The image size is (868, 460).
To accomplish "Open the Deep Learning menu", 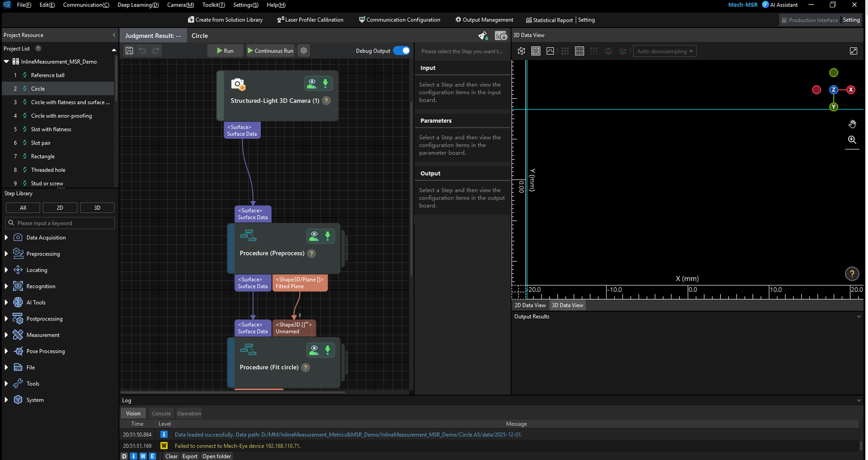I will click(138, 5).
